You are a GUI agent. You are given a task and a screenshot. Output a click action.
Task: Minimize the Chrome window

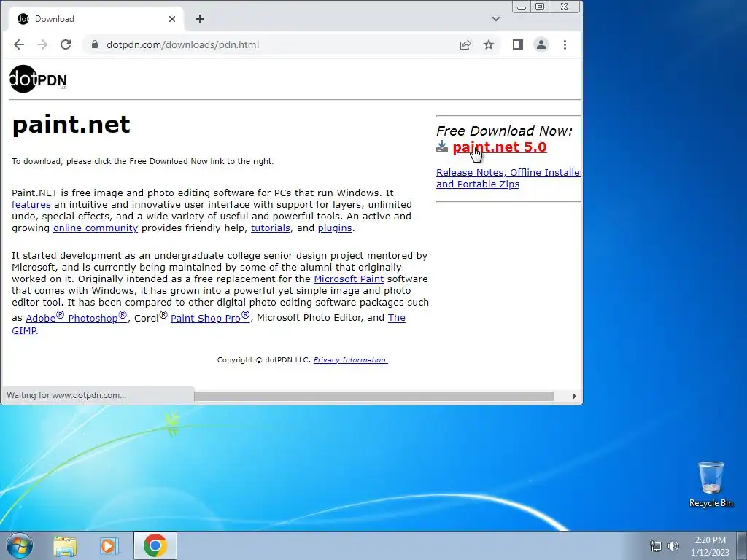[x=522, y=7]
